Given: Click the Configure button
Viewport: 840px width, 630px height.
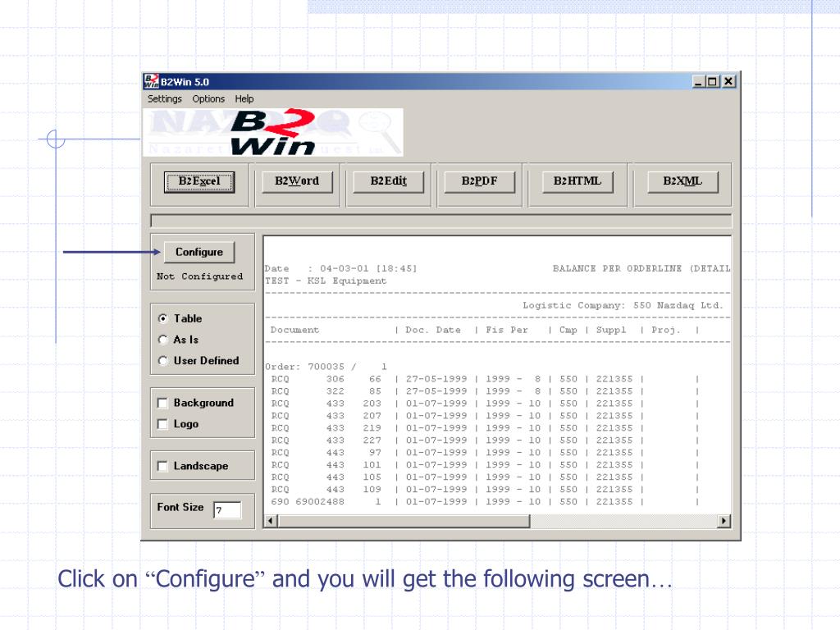Looking at the screenshot, I should [x=199, y=253].
